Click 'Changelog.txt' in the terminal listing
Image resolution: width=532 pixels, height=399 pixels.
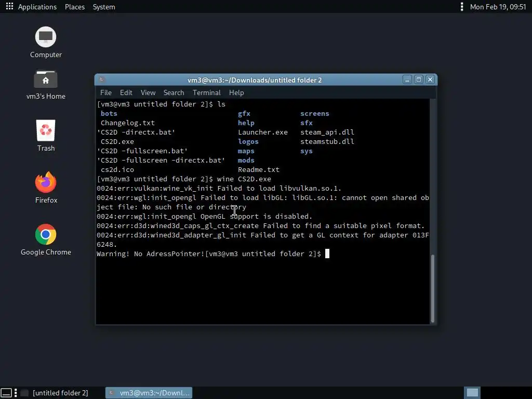coord(128,123)
